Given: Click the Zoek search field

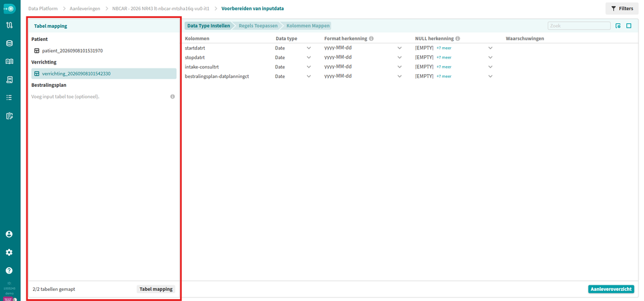Looking at the screenshot, I should pyautogui.click(x=579, y=26).
